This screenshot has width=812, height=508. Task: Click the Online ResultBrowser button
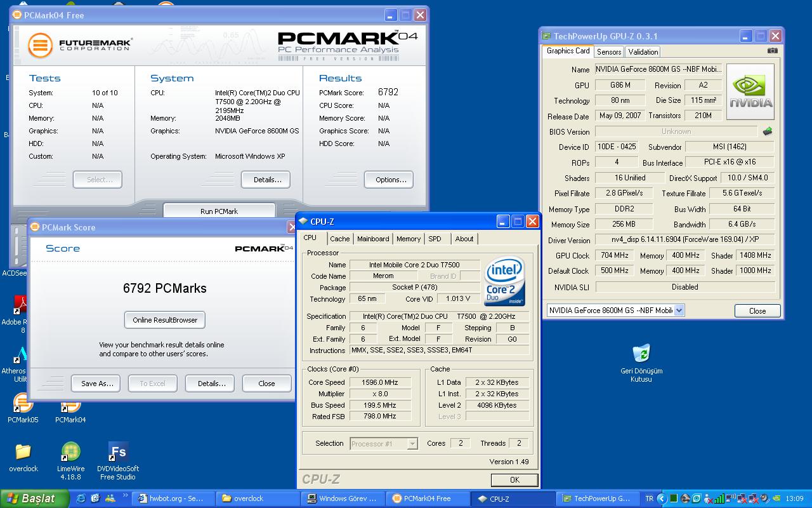165,320
